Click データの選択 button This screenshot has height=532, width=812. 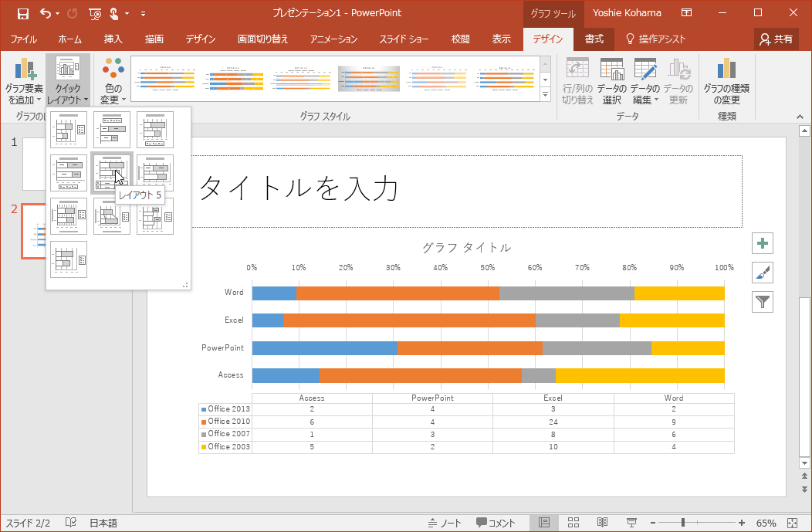coord(611,81)
